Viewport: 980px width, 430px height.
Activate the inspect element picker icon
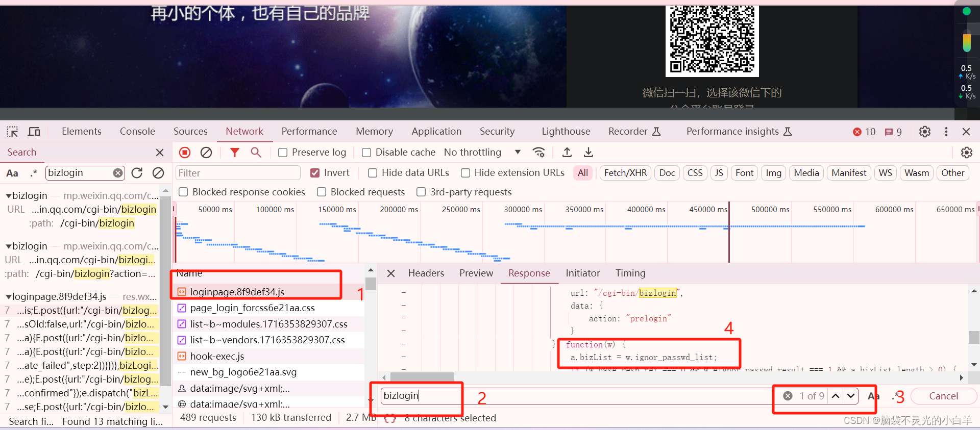[x=12, y=132]
